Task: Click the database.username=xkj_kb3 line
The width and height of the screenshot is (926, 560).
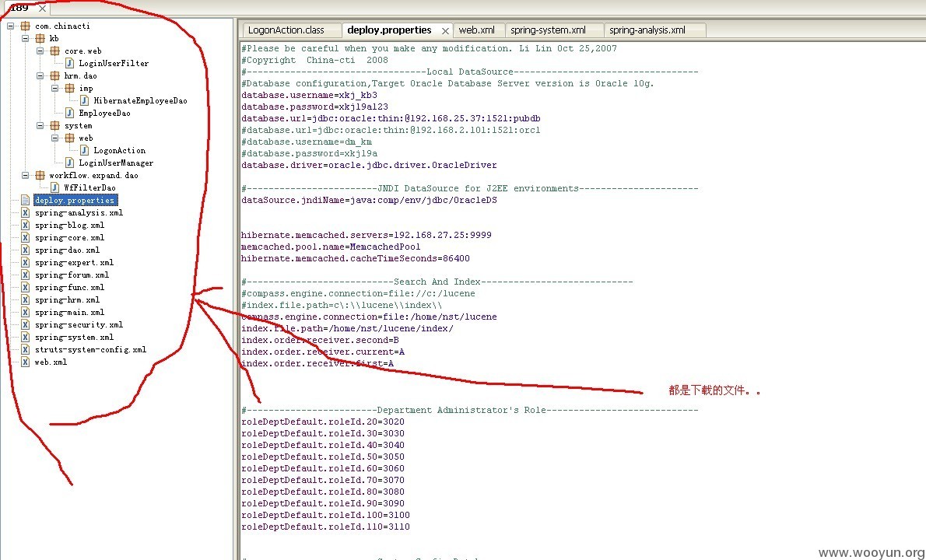Action: [x=309, y=95]
